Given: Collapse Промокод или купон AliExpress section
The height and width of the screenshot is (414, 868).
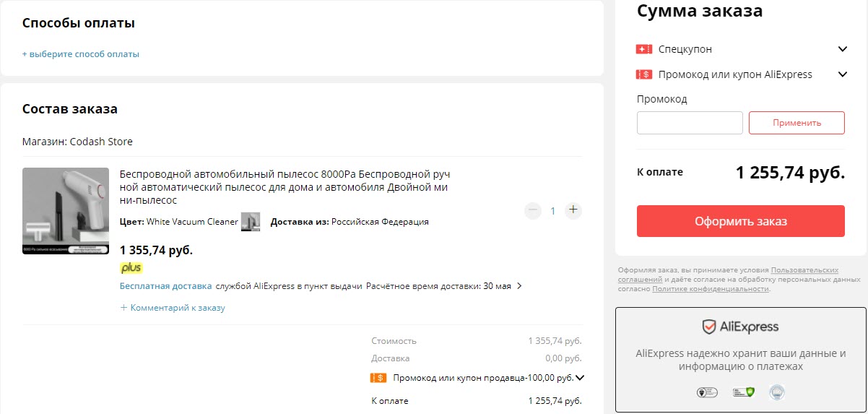Looking at the screenshot, I should click(x=842, y=74).
